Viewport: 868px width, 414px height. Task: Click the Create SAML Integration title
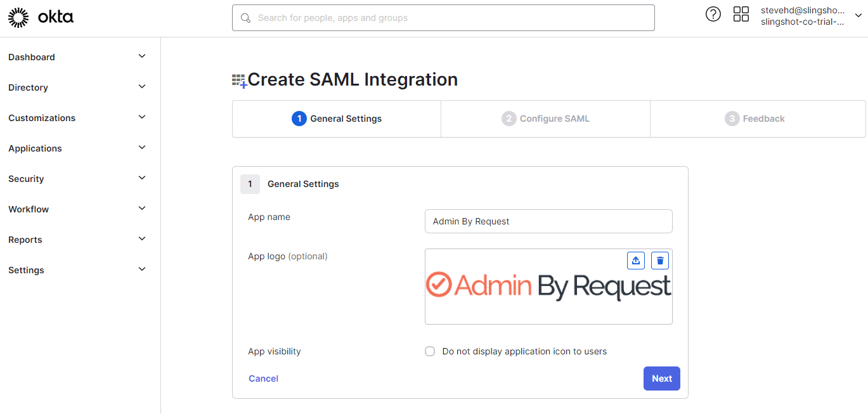[353, 79]
